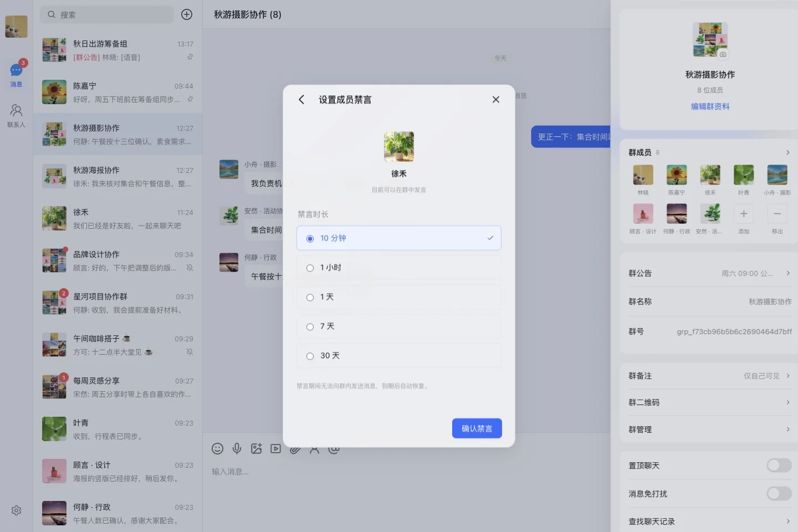
Task: Click the 确认禁言 button
Action: (x=477, y=428)
